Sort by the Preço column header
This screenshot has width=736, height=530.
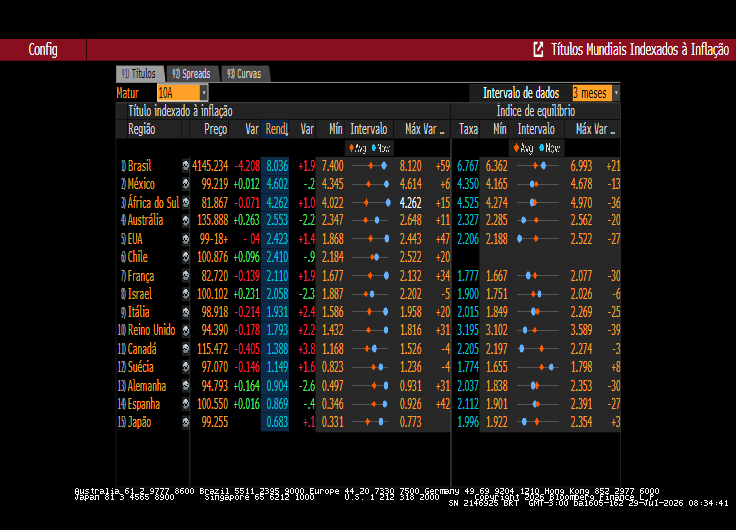[x=215, y=129]
